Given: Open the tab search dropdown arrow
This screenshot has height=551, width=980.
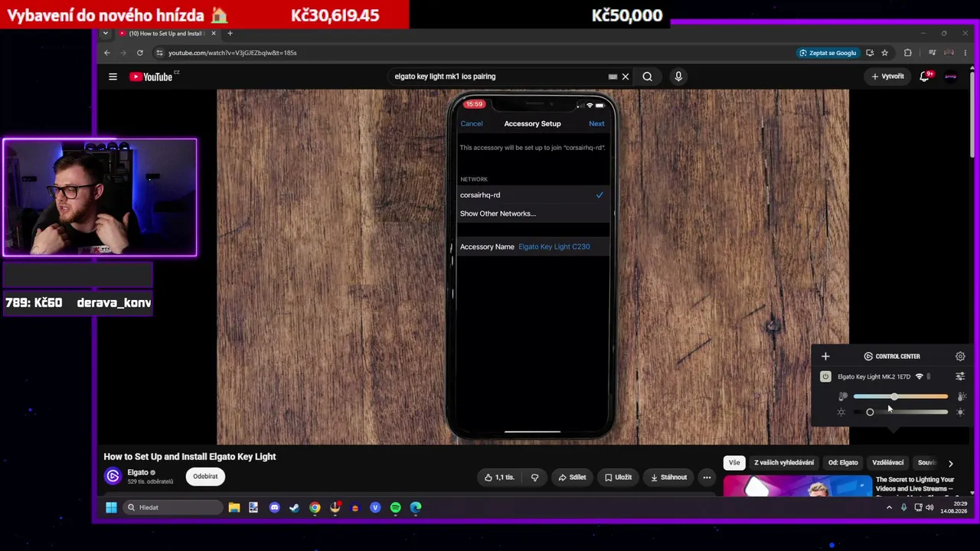Looking at the screenshot, I should [x=106, y=33].
